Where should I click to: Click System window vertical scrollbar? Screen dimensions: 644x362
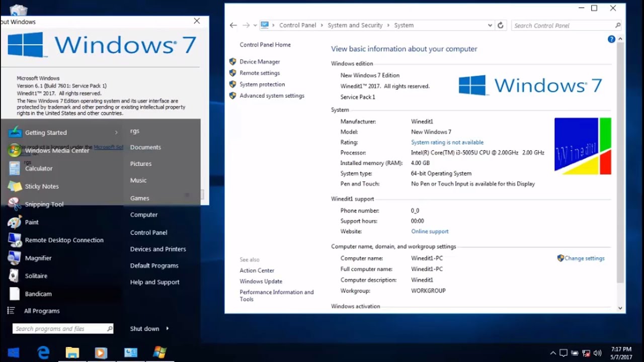click(620, 162)
